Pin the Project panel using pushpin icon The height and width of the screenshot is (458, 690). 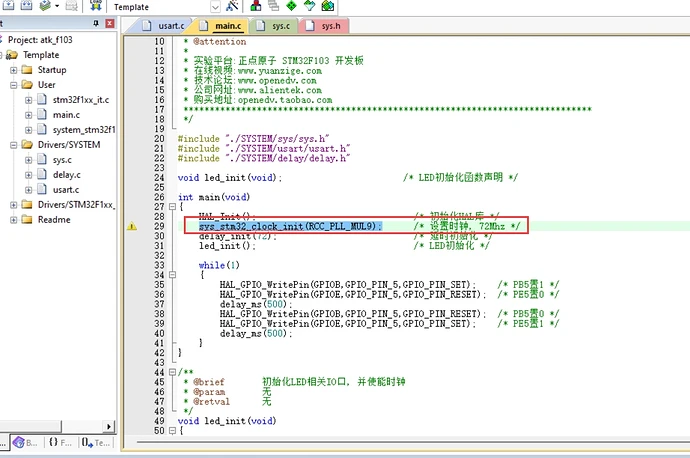click(96, 23)
